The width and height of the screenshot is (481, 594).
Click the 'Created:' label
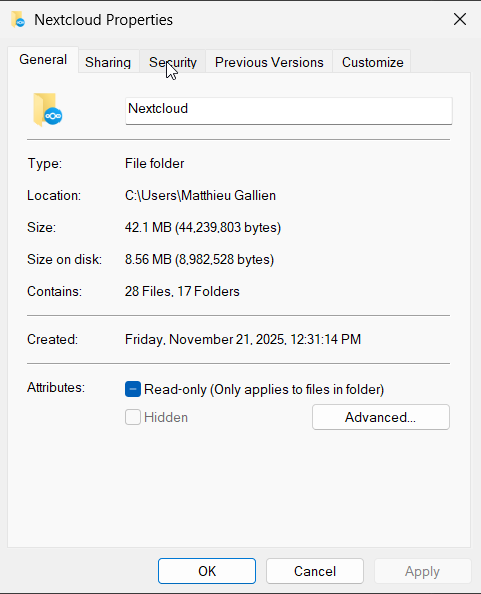tap(52, 339)
